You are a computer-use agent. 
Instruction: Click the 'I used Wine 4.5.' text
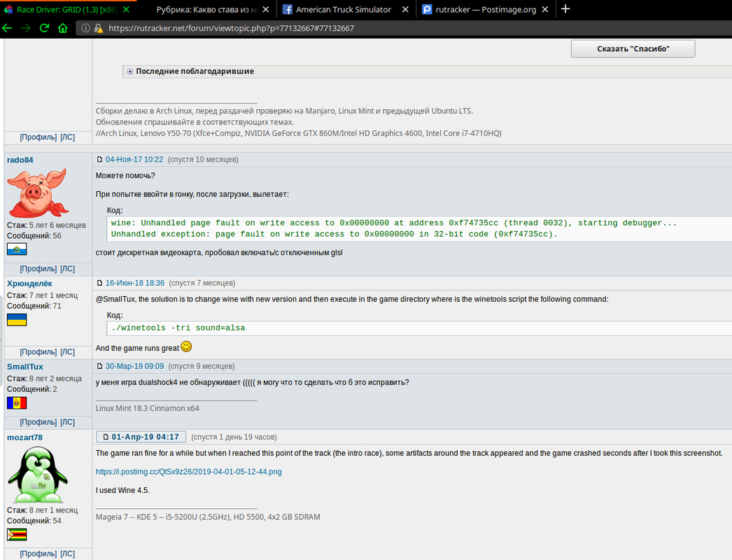122,491
